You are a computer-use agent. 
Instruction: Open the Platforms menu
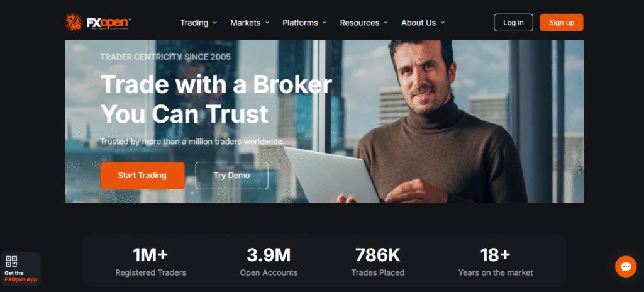point(305,23)
